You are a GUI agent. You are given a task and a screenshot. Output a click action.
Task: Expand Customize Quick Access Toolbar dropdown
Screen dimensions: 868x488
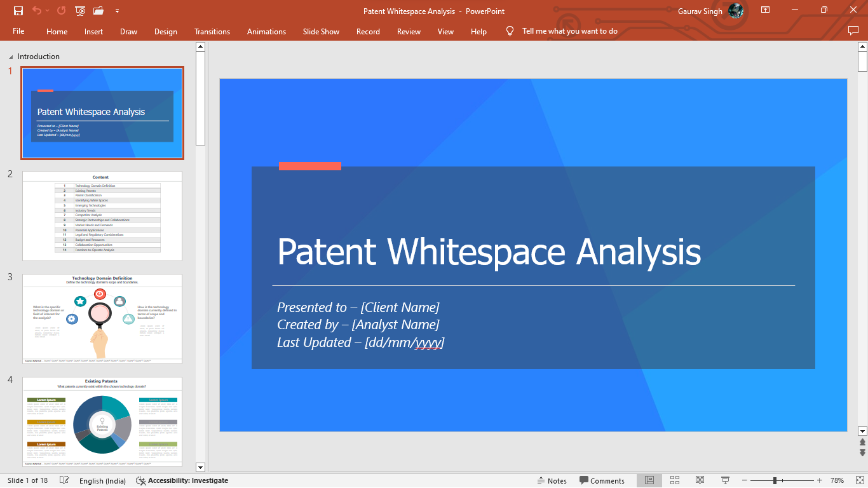(117, 11)
